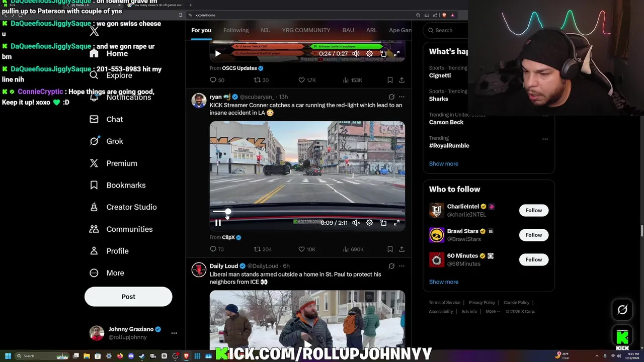Pause the KICK streamer car accident video

(x=218, y=223)
